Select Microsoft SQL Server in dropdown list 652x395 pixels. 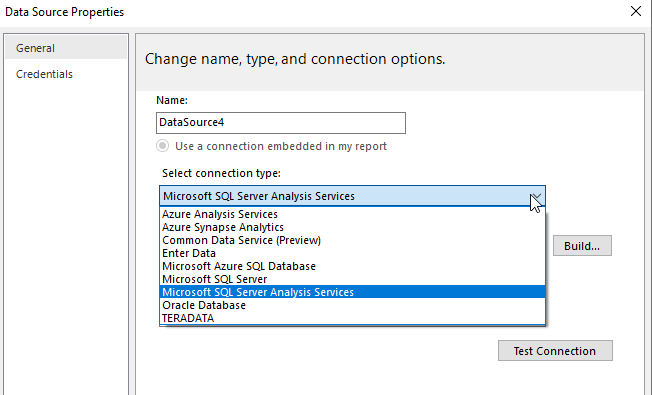(352, 279)
